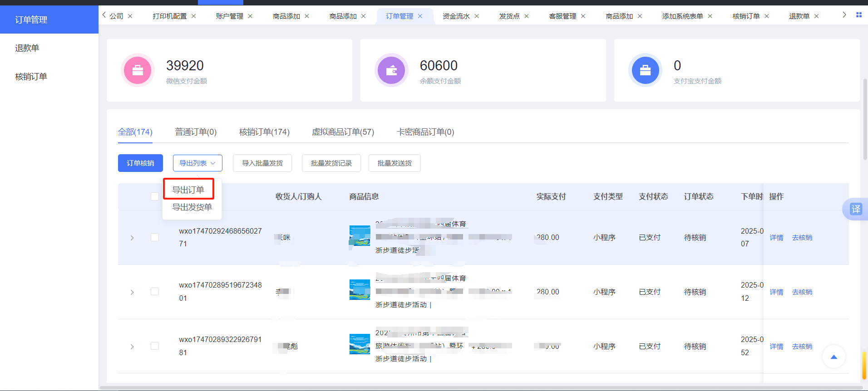The height and width of the screenshot is (391, 868).
Task: Click the 批量发送货 button
Action: (x=395, y=163)
